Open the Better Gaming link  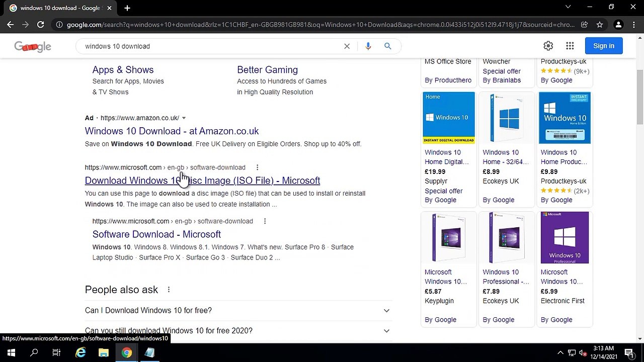(267, 70)
